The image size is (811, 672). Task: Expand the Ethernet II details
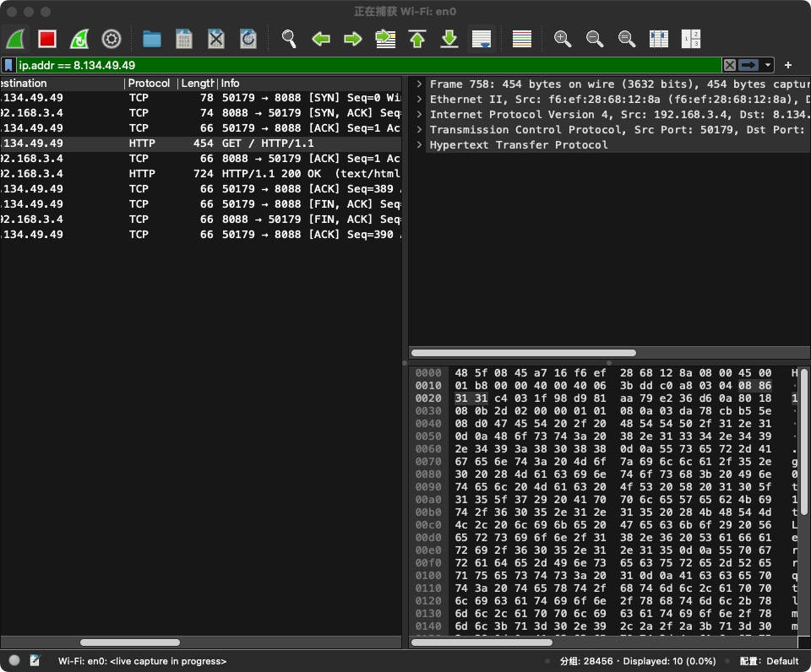click(x=419, y=100)
